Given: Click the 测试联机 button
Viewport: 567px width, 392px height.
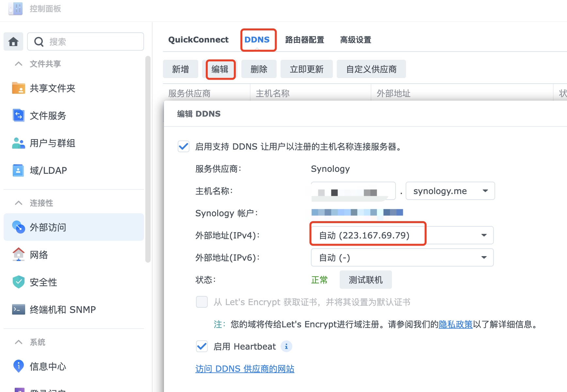Looking at the screenshot, I should click(x=366, y=280).
